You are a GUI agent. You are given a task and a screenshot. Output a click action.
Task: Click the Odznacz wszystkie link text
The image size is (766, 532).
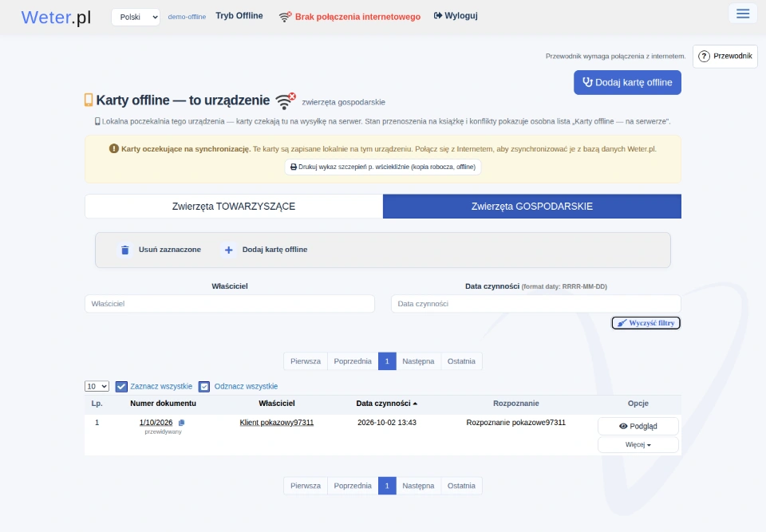tap(246, 386)
